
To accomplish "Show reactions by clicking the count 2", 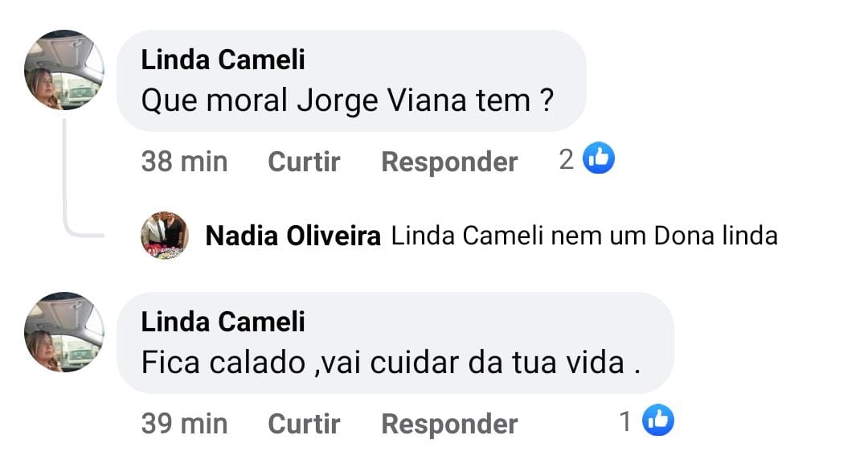I will click(567, 160).
